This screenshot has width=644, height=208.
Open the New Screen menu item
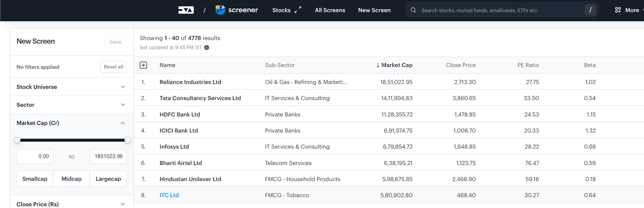coord(374,10)
